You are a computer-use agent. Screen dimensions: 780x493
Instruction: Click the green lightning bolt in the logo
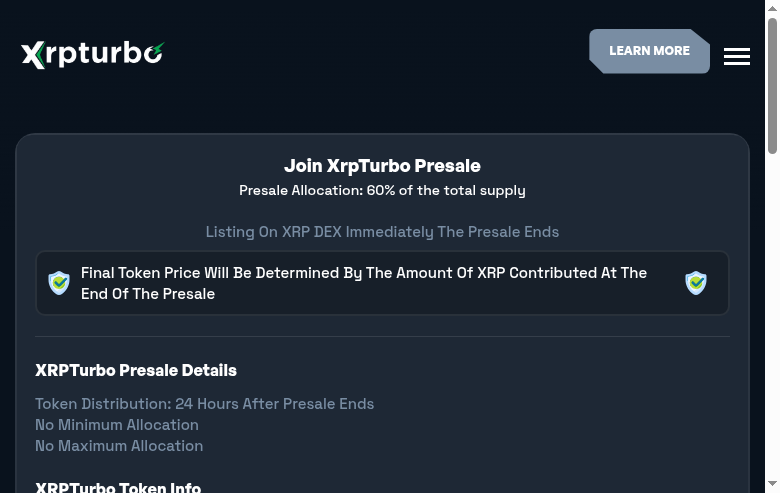point(158,49)
